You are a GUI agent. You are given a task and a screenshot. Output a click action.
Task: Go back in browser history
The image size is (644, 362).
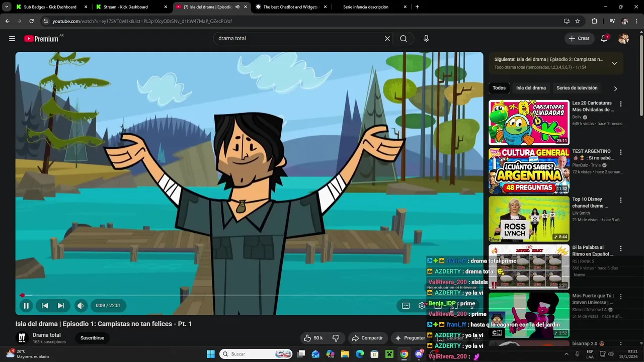tap(7, 21)
